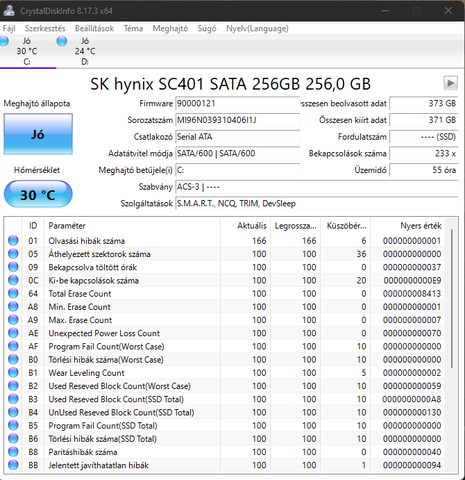This screenshot has width=465, height=480.
Task: Click the Szolgáltatások features field
Action: coord(317,203)
